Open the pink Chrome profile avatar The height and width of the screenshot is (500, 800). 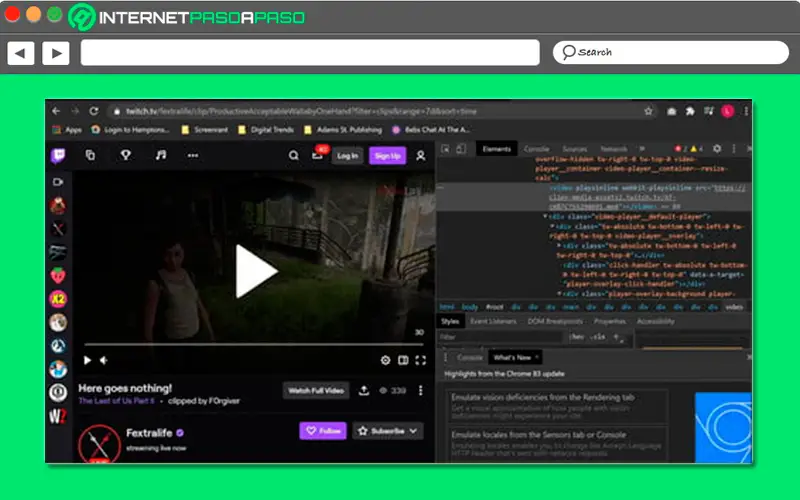point(728,111)
